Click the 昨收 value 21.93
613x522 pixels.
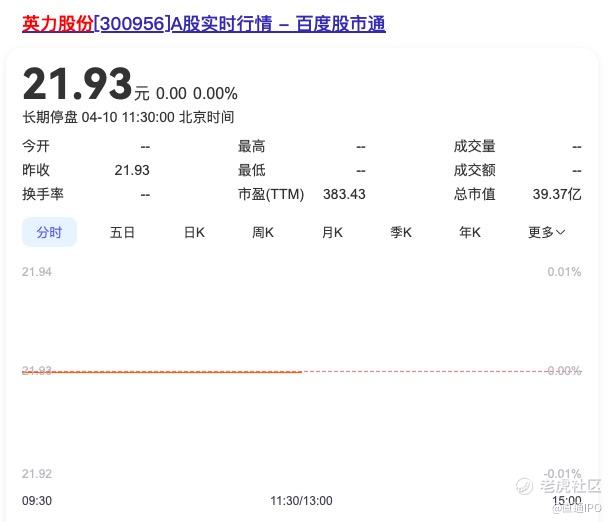tap(132, 170)
